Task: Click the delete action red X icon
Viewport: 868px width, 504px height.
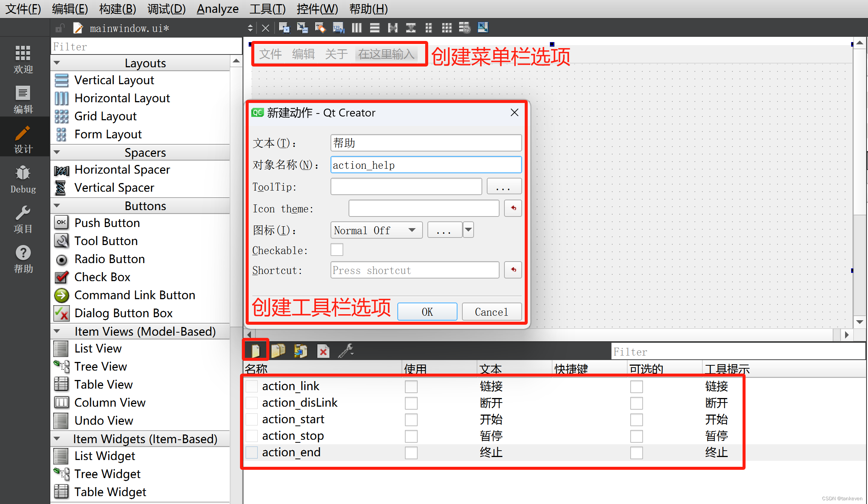Action: 323,351
